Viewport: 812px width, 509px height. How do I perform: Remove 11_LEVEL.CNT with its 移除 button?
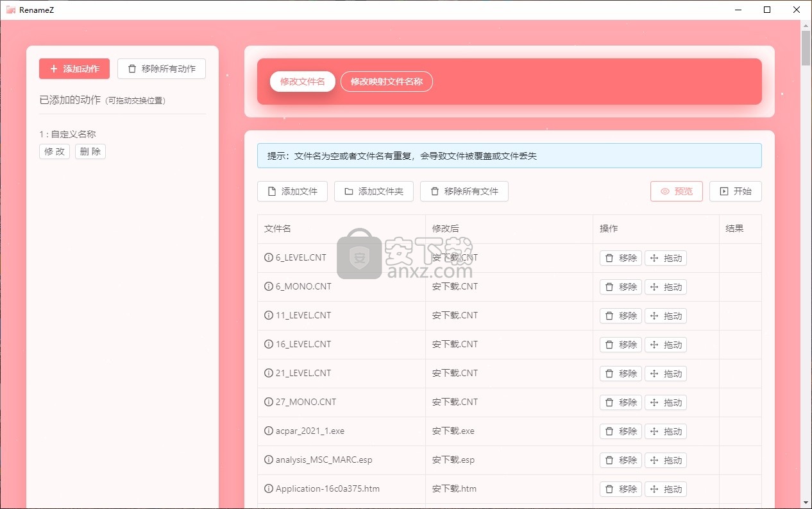(x=621, y=316)
